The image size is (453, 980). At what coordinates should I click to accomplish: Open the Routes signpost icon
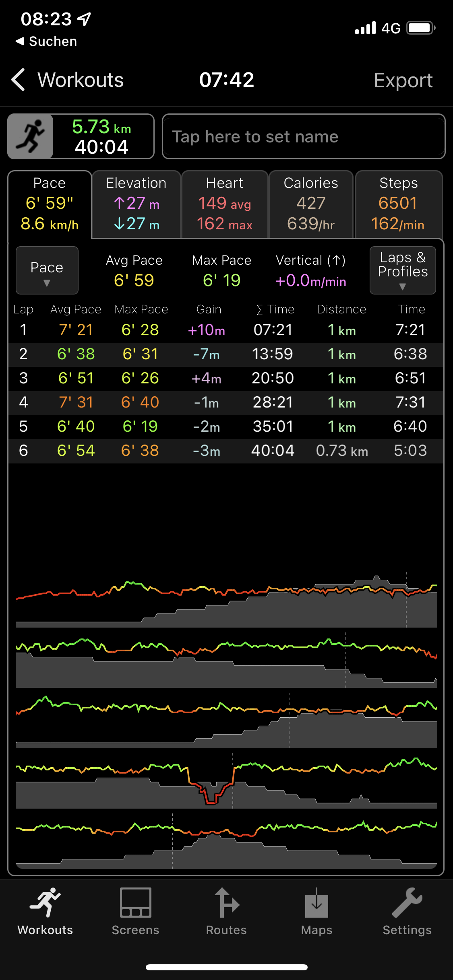(x=226, y=904)
